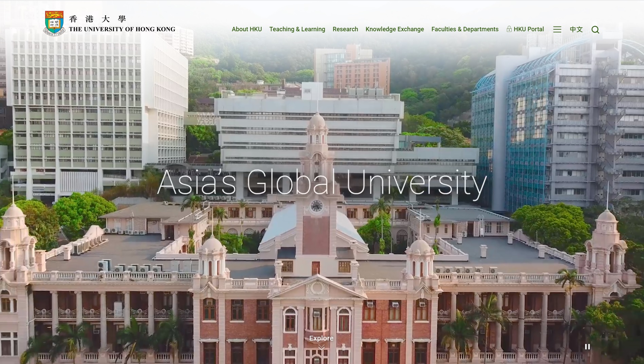The height and width of the screenshot is (364, 644).
Task: Expand the Teaching & Learning menu
Action: (297, 29)
